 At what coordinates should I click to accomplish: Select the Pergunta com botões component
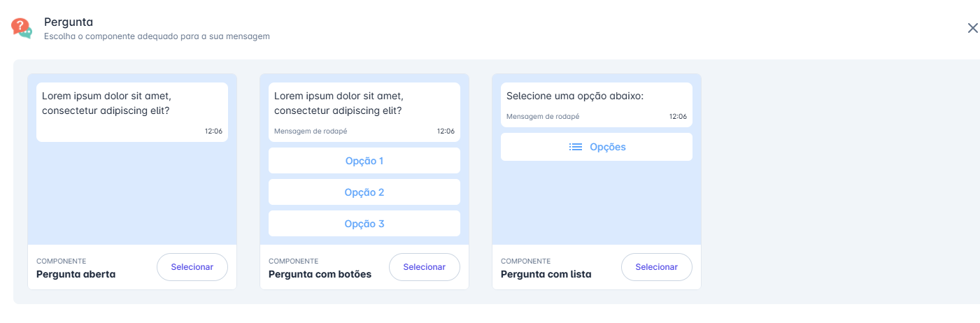pos(425,267)
